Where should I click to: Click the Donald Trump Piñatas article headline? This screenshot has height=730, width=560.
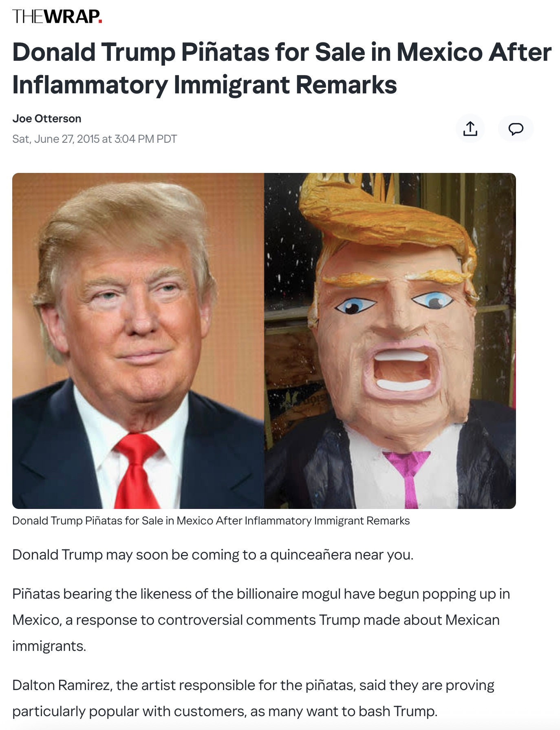pos(282,69)
